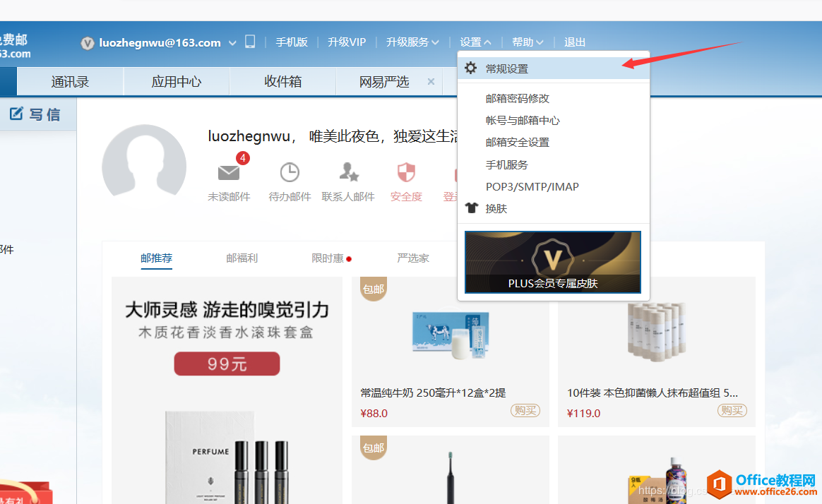Close the 网易严选 tab

click(431, 82)
